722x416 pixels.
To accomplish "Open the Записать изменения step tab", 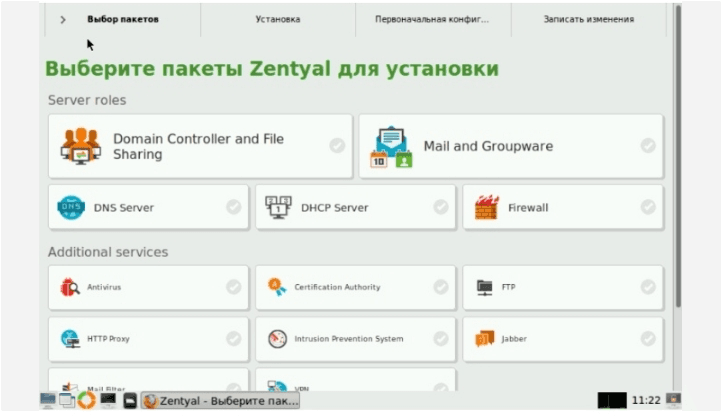I will [x=588, y=19].
